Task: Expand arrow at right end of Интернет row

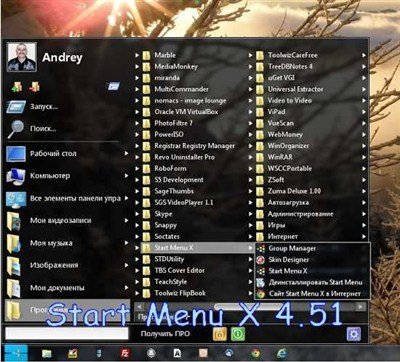Action: [x=364, y=237]
